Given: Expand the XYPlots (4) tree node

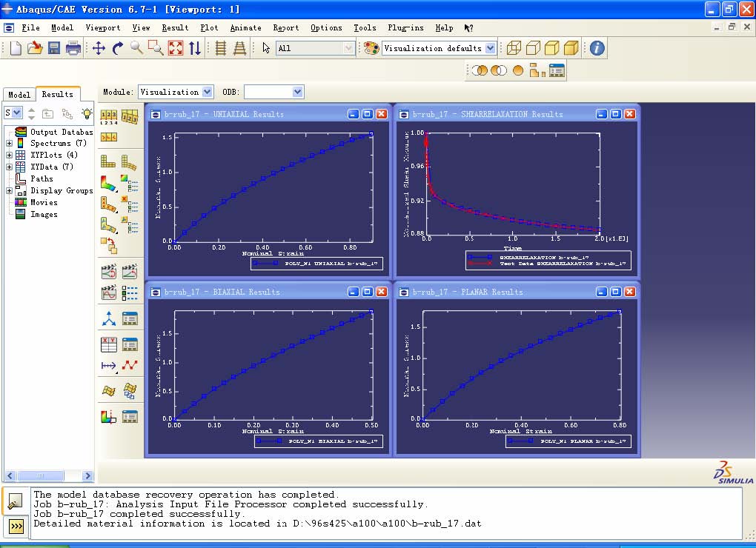Looking at the screenshot, I should point(10,155).
